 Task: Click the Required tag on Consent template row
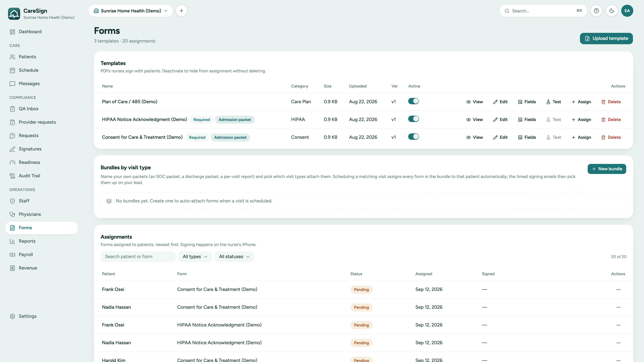(197, 137)
